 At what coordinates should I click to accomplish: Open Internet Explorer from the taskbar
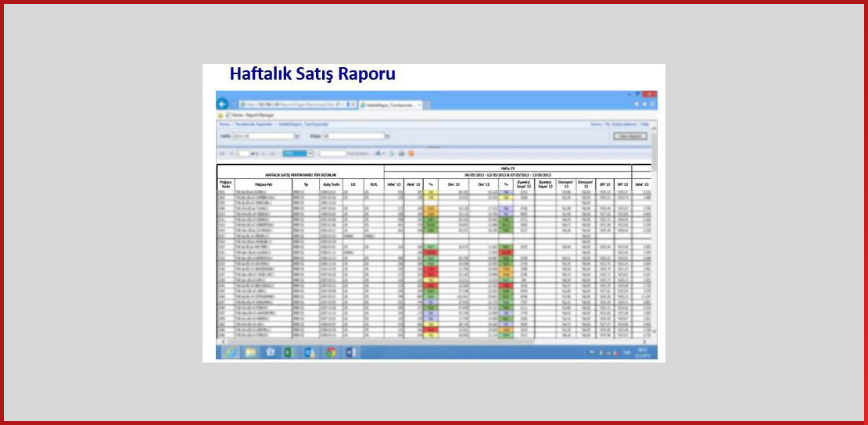tap(231, 352)
